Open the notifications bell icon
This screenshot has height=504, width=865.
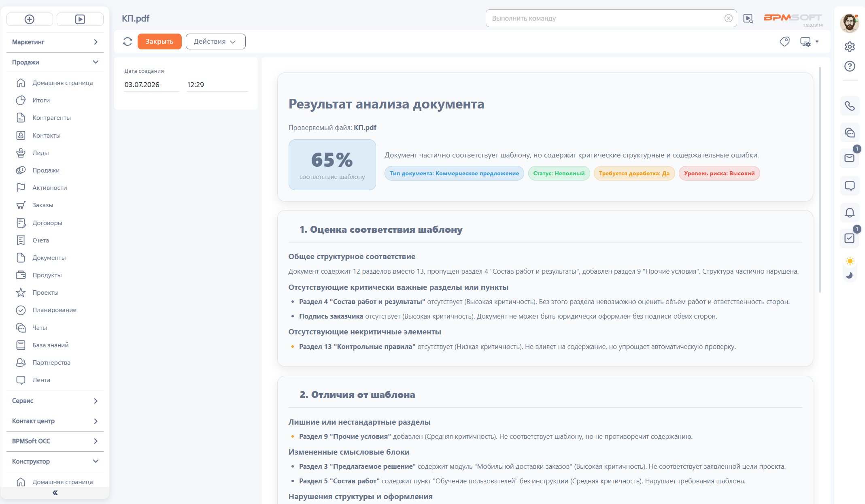pos(850,213)
